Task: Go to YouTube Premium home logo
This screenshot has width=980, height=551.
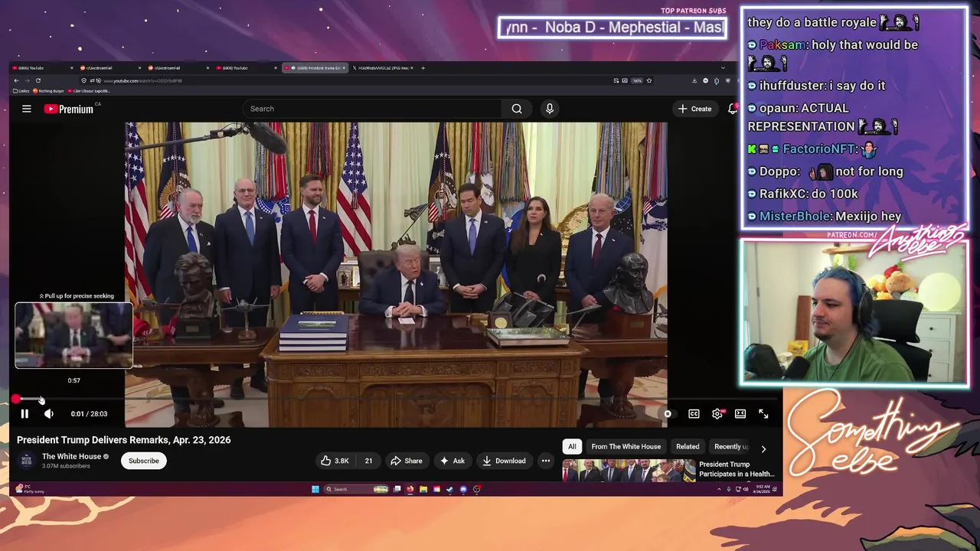Action: point(69,109)
